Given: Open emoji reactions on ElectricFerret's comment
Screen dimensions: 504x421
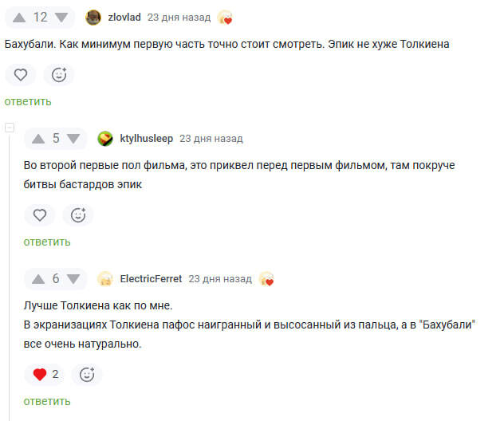Looking at the screenshot, I should [x=87, y=375].
